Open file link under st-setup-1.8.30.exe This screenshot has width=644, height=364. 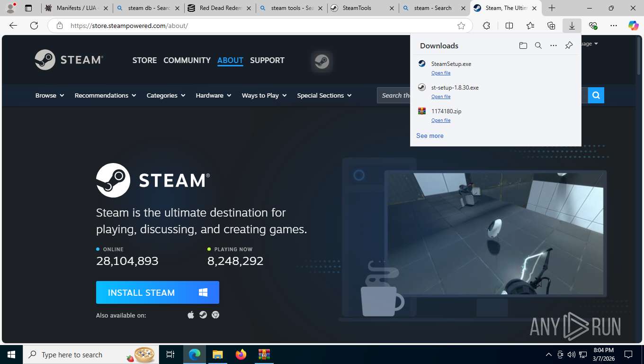pos(441,97)
